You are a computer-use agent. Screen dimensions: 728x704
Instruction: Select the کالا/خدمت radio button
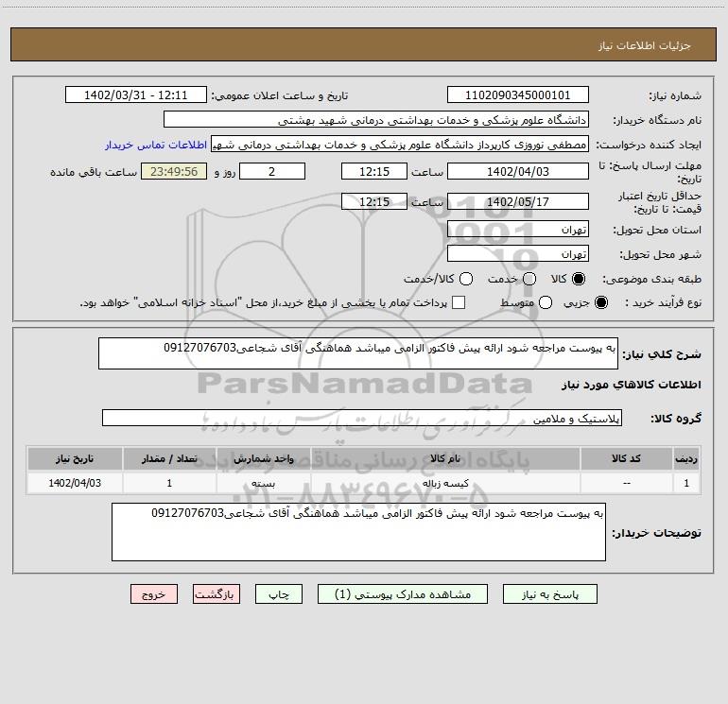coord(466,279)
